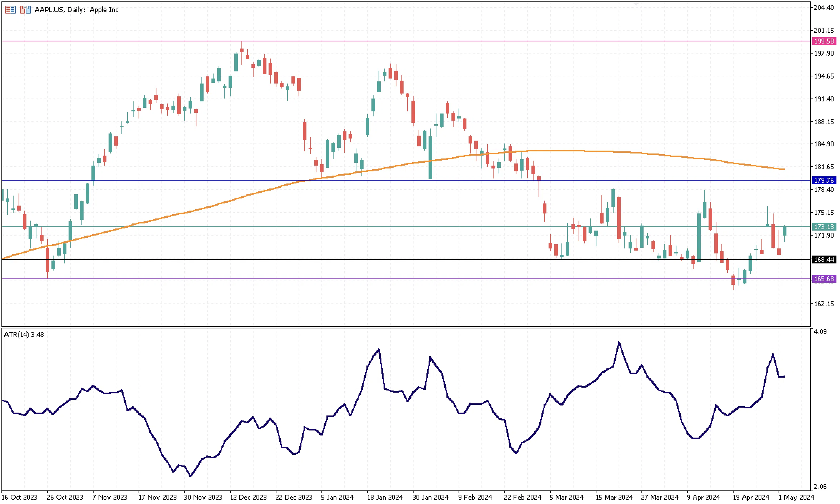Click the 1 May 2024 date label

click(796, 497)
